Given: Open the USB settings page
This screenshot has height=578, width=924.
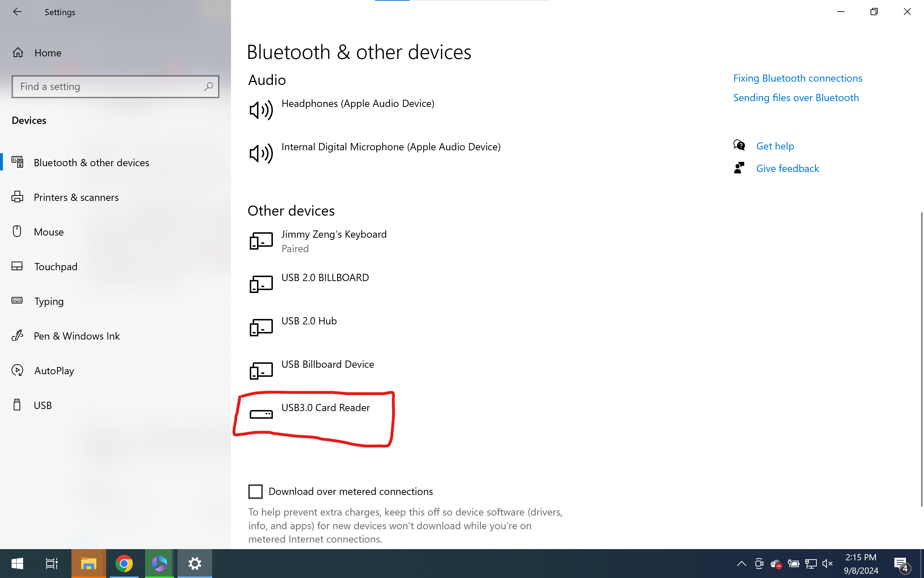Looking at the screenshot, I should coord(115,405).
